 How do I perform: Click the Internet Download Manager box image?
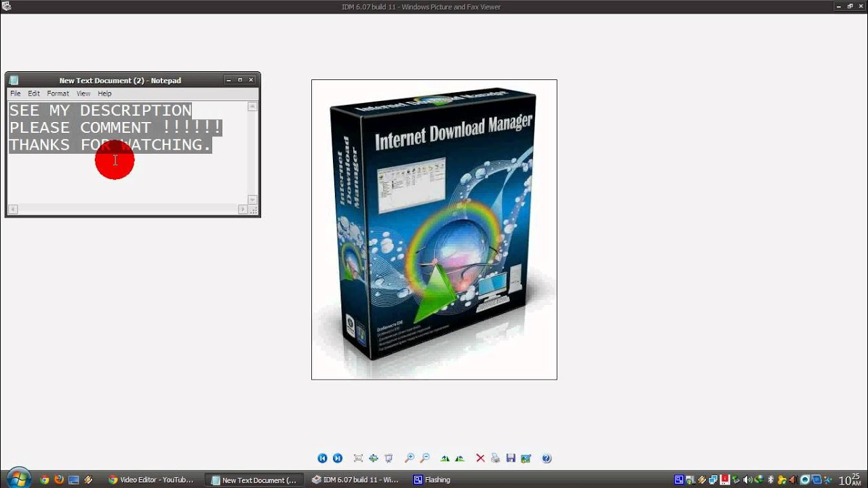(x=434, y=230)
